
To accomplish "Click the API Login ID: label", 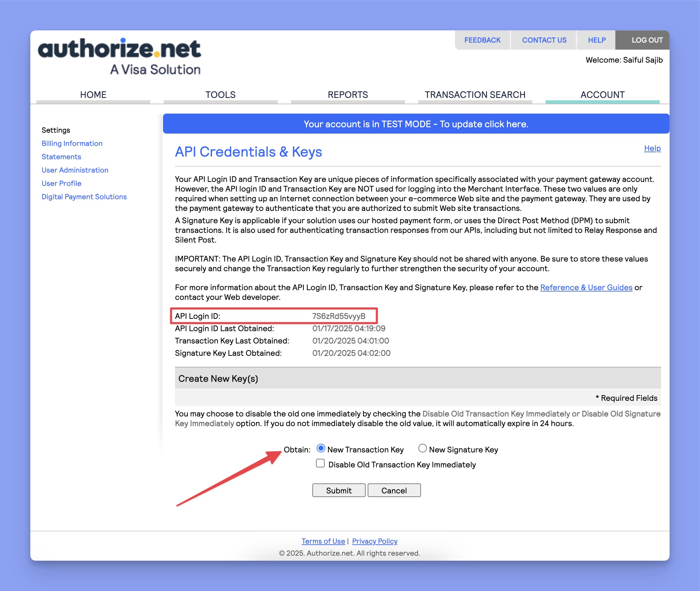I will pyautogui.click(x=197, y=316).
